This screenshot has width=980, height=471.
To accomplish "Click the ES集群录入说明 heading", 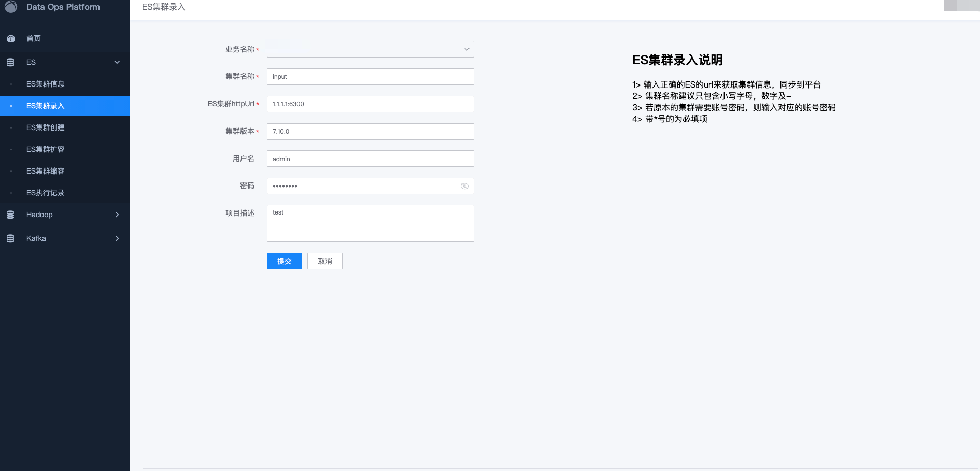I will pyautogui.click(x=677, y=60).
